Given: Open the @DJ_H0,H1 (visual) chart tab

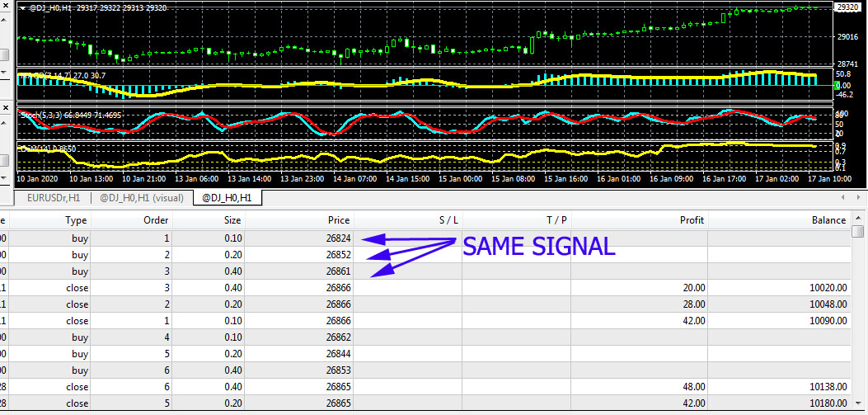Looking at the screenshot, I should (x=141, y=198).
